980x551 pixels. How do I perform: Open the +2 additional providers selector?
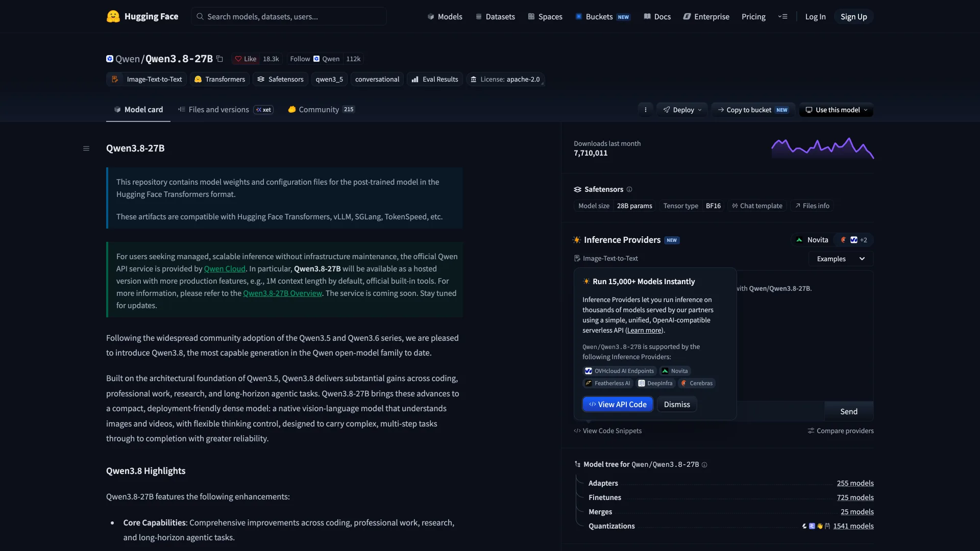pyautogui.click(x=854, y=240)
